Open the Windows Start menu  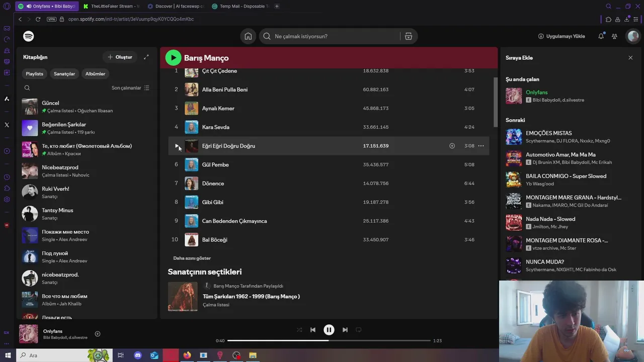[8, 355]
